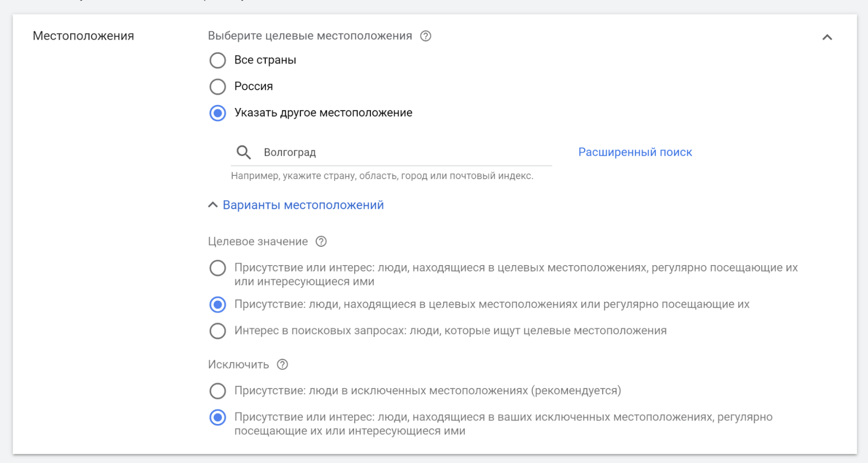Viewport: 868px width, 463px height.
Task: Select exclude Присутствие (рекомендуется) option
Action: coord(218,391)
